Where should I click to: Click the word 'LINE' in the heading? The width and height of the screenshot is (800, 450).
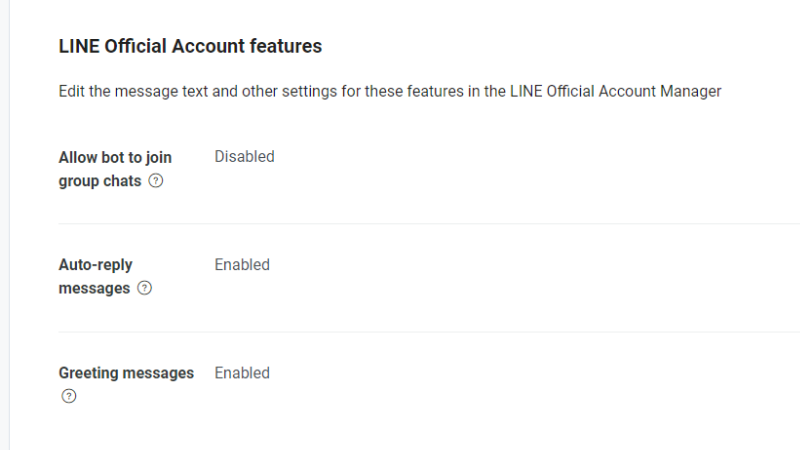(x=79, y=46)
